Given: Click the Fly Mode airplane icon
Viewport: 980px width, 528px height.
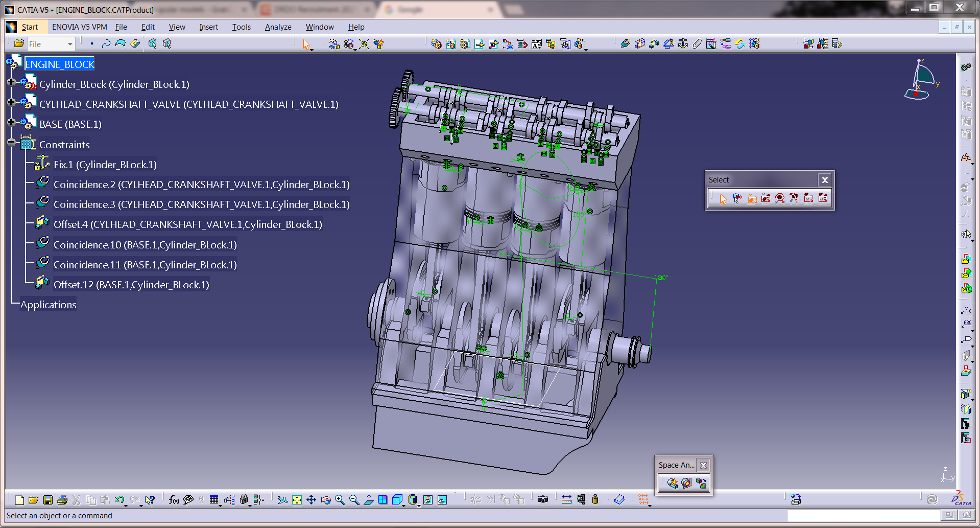Looking at the screenshot, I should 282,500.
